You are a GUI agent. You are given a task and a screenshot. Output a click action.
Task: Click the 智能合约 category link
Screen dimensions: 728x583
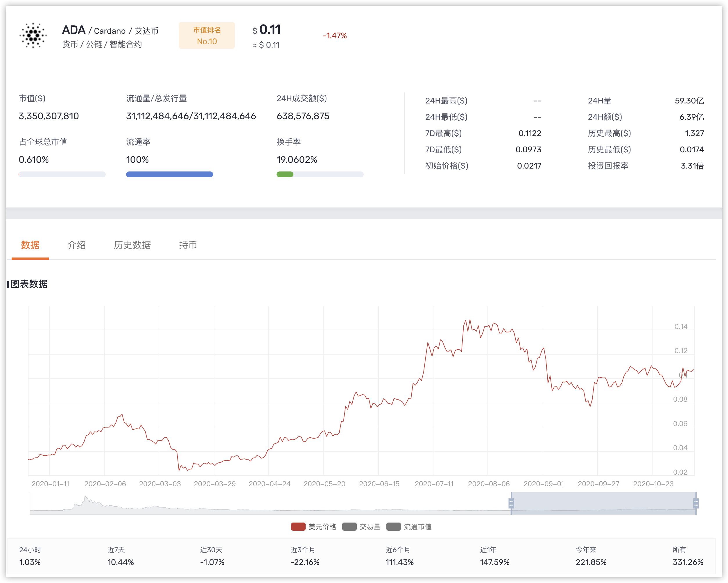tap(125, 44)
